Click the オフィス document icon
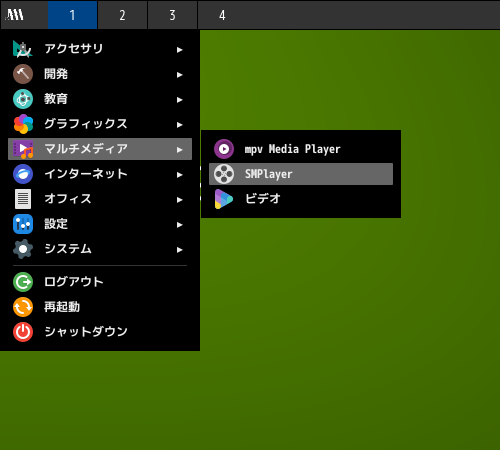 (x=23, y=199)
